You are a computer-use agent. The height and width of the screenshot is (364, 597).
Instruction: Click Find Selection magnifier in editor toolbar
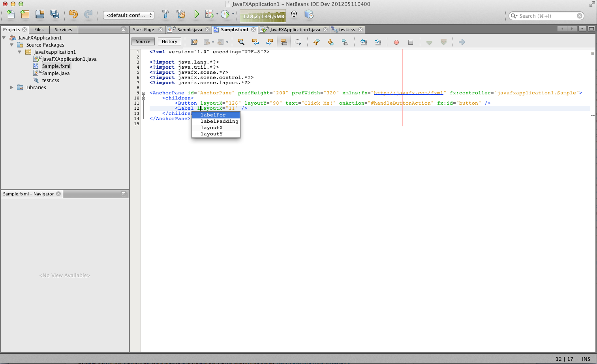(241, 42)
